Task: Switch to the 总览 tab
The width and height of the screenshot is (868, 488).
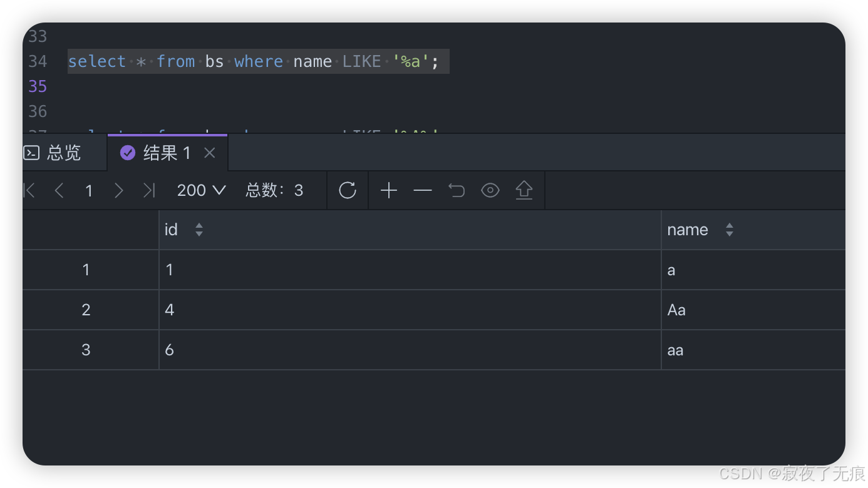Action: [53, 153]
